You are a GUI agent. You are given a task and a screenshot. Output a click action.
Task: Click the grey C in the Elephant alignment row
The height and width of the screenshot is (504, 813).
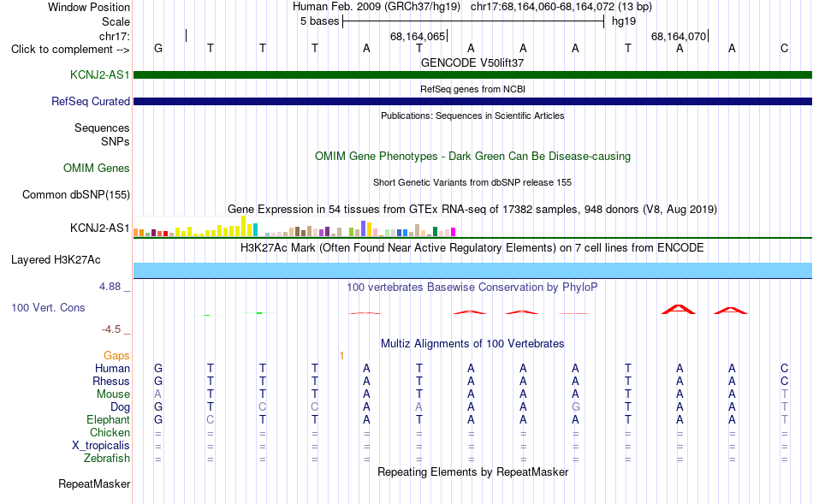click(210, 419)
